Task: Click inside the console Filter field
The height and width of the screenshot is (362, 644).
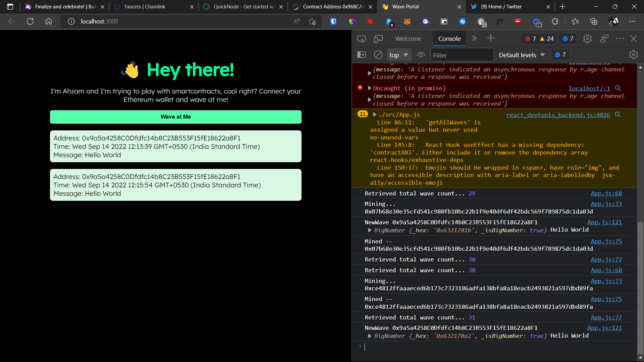Action: click(x=462, y=55)
